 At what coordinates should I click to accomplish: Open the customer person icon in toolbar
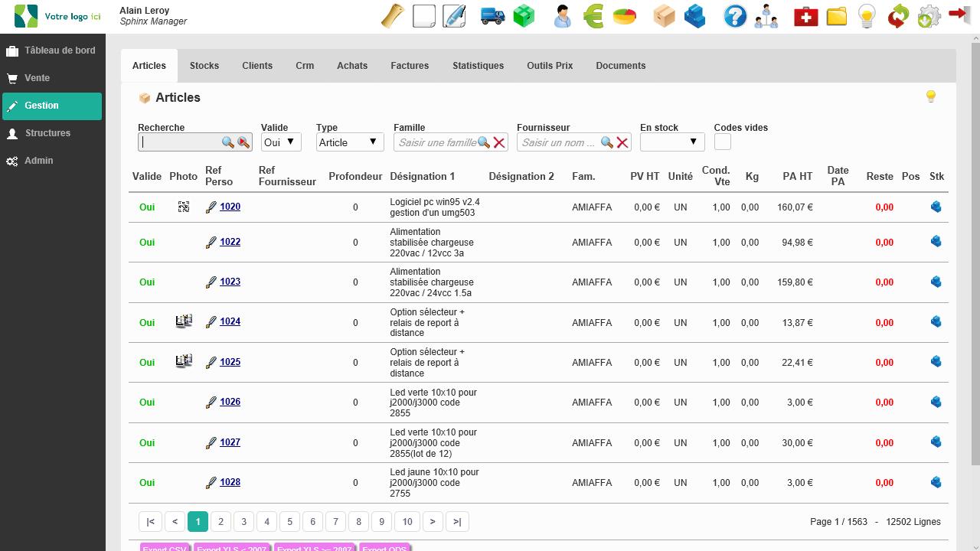tap(563, 16)
